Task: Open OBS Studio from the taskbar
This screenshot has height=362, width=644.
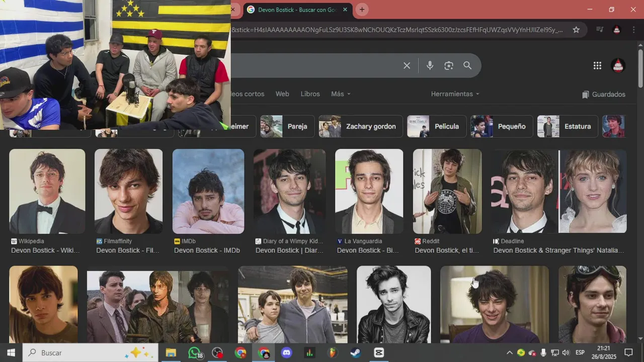Action: tap(217, 352)
